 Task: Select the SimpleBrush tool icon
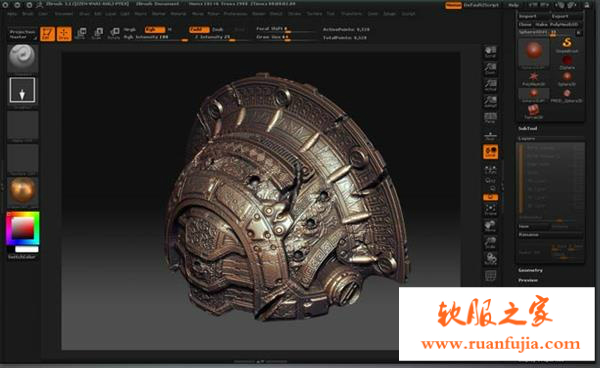[x=567, y=45]
